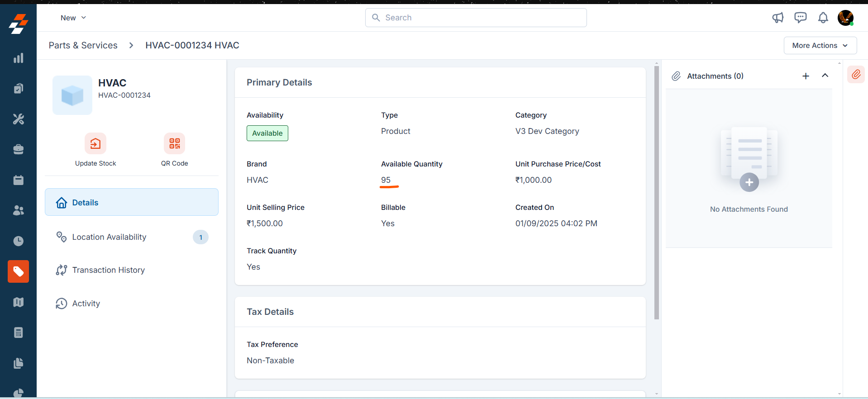Open the dashboard bar chart sidebar icon
868x399 pixels.
tap(18, 58)
